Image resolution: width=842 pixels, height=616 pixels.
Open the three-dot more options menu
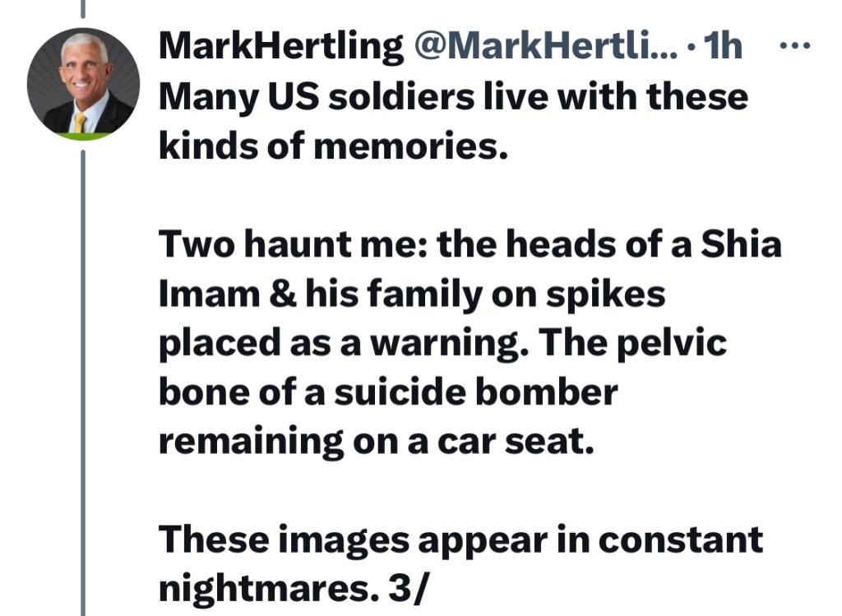[x=794, y=47]
